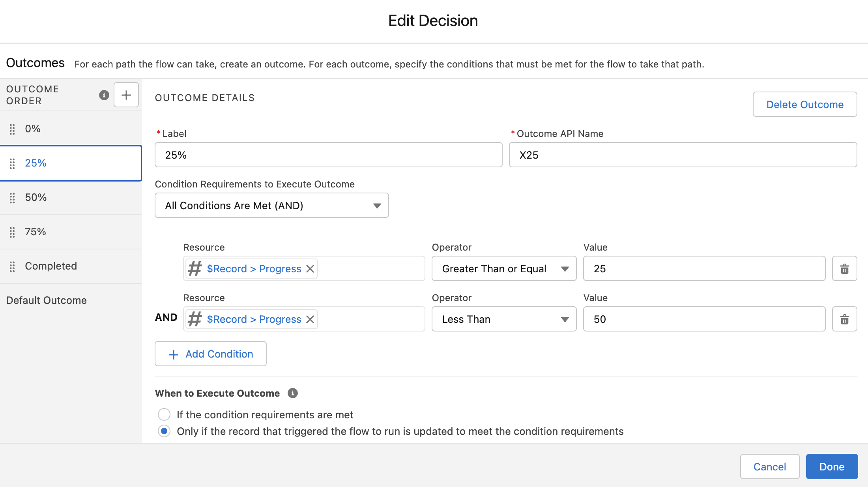This screenshot has height=487, width=868.
Task: Click the plus icon to add a new outcome
Action: [126, 95]
